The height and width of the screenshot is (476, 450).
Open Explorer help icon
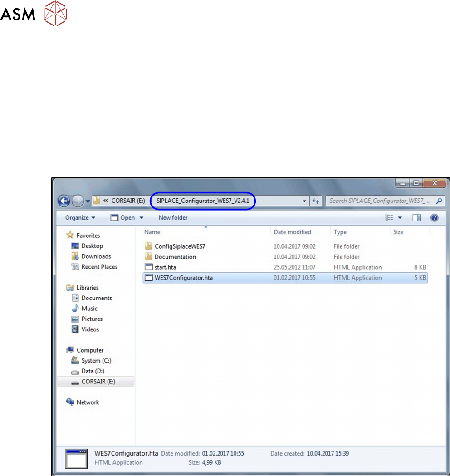coord(434,218)
